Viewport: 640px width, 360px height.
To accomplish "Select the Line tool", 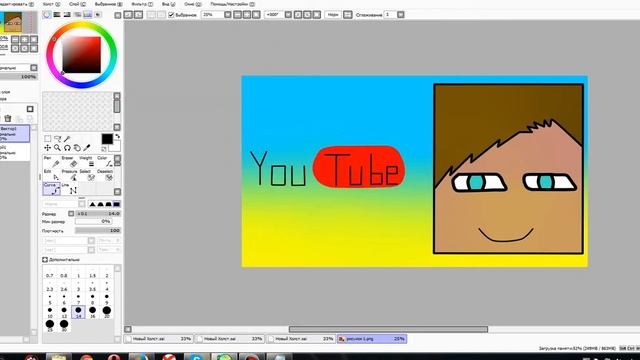I will [69, 189].
